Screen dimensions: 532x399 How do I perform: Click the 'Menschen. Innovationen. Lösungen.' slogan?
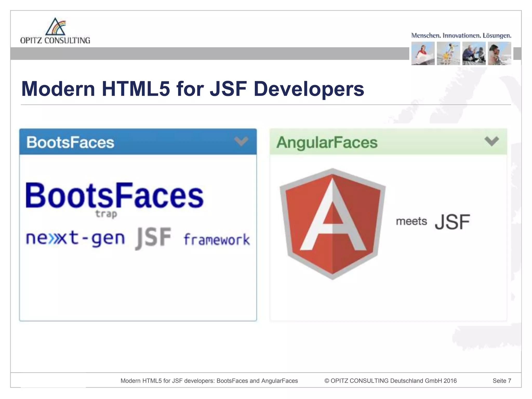pyautogui.click(x=461, y=36)
